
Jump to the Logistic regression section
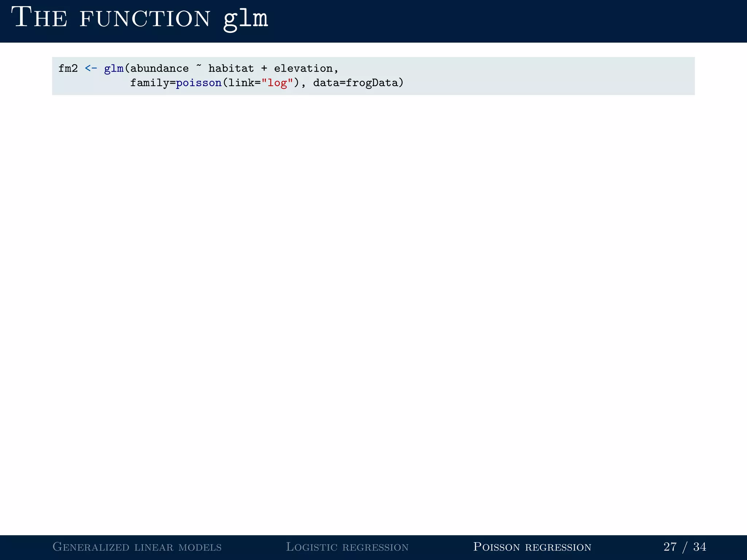347,547
